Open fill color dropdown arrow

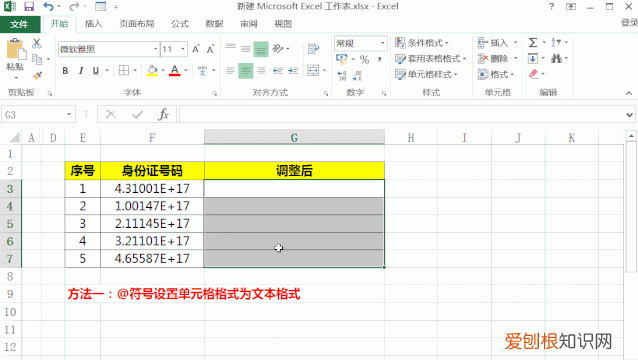[x=163, y=70]
